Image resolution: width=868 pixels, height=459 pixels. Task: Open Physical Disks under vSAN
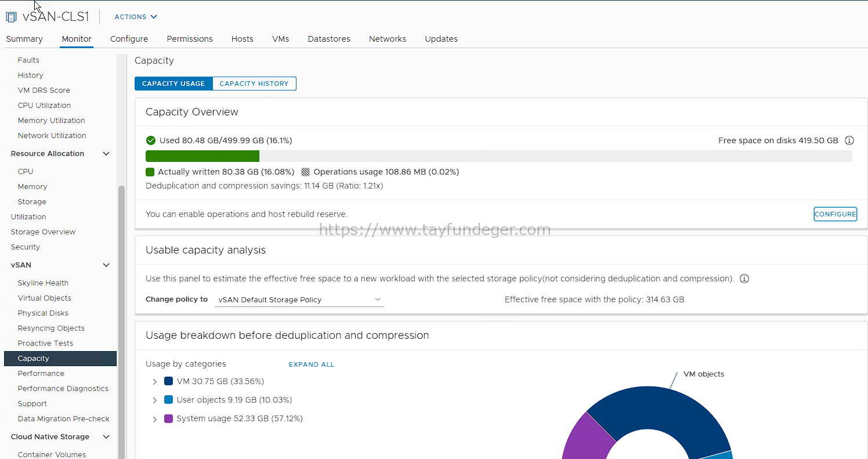click(43, 313)
